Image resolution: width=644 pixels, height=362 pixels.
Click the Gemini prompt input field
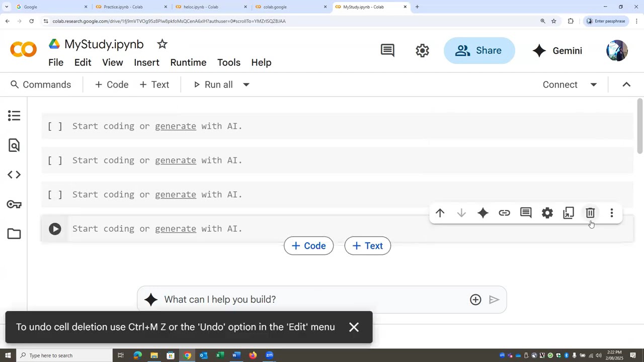pyautogui.click(x=312, y=300)
